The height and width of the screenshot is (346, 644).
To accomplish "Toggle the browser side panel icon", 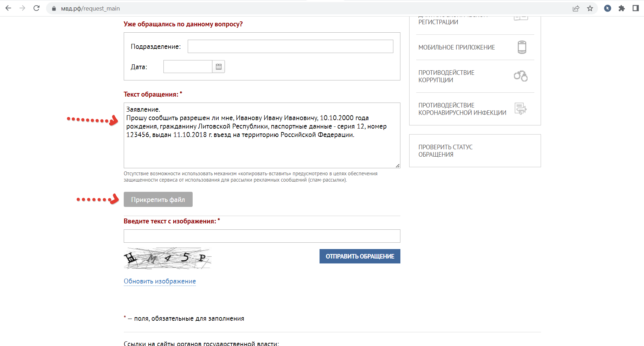I will coord(636,8).
